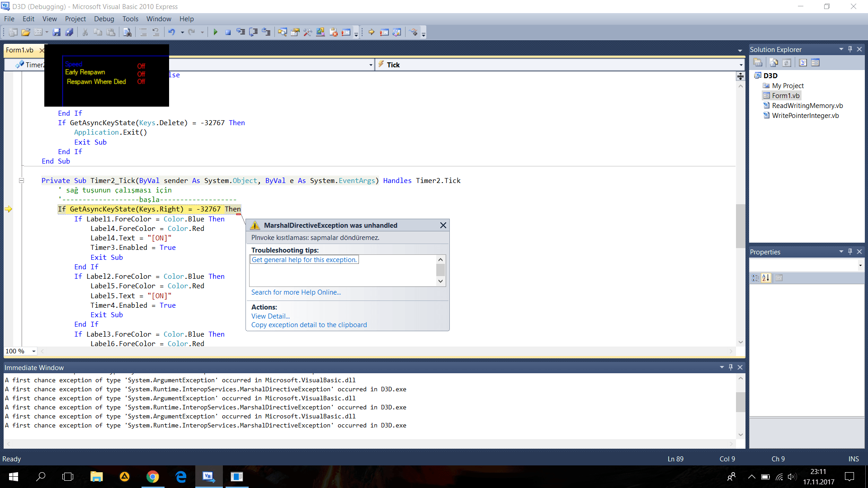Screen dimensions: 868x488
Task: Click the View Designer icon in Solution Explorer
Action: [815, 63]
